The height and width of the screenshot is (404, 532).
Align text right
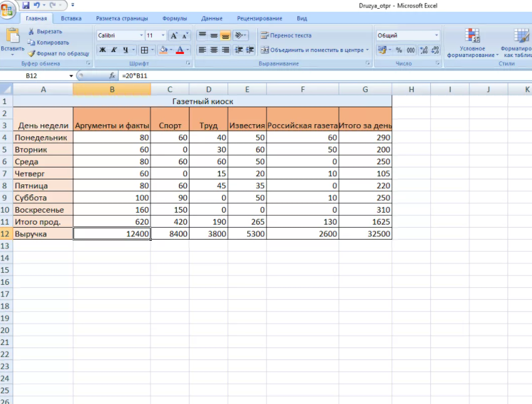(x=225, y=50)
